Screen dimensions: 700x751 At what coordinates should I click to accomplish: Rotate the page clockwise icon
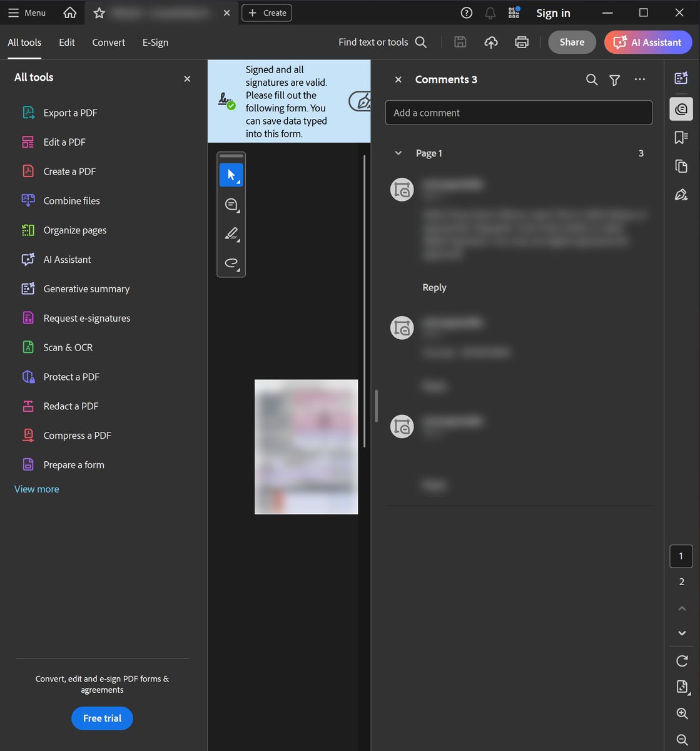pos(682,661)
